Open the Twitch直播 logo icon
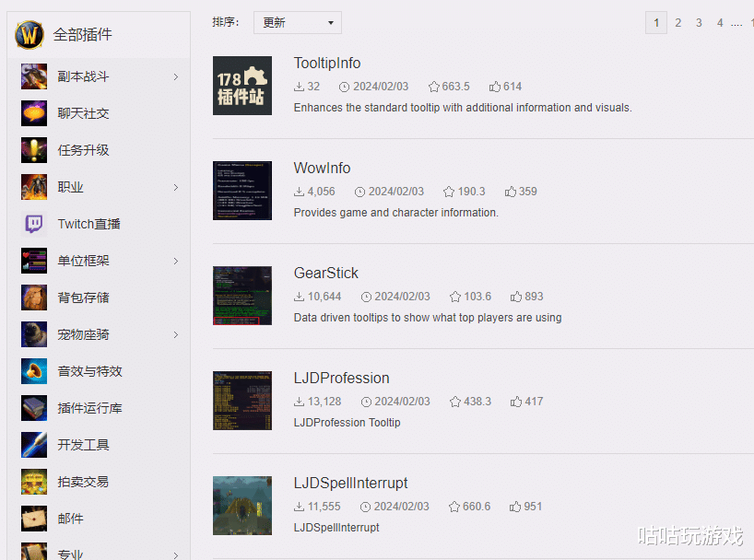This screenshot has width=754, height=560. pyautogui.click(x=34, y=224)
